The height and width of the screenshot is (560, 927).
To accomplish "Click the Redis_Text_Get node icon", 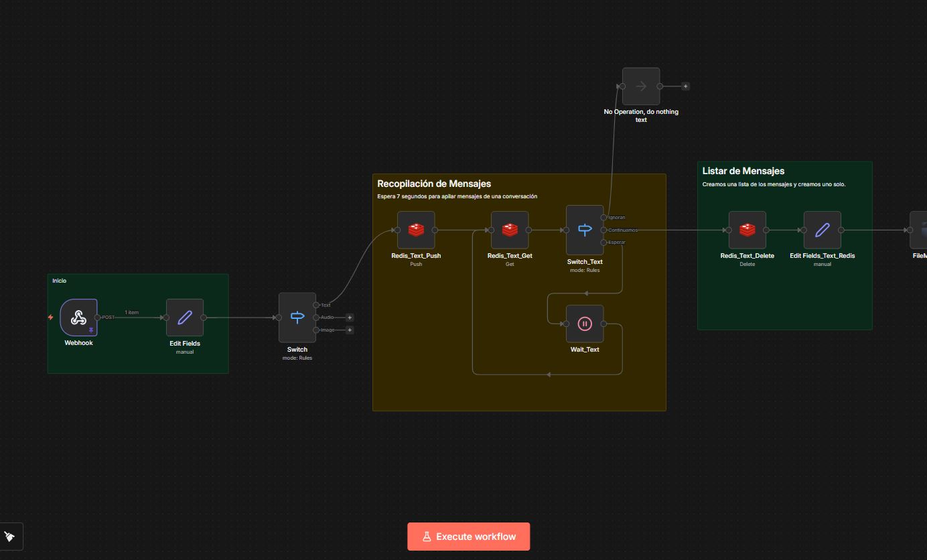I will (510, 230).
